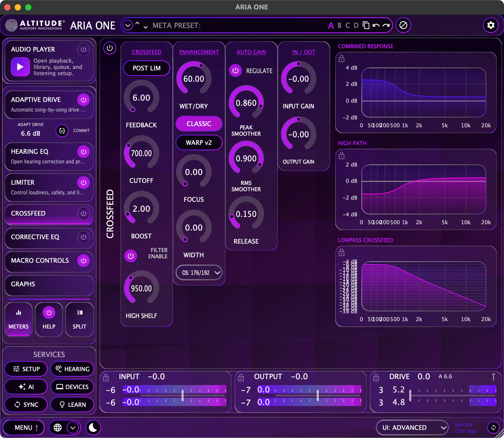The width and height of the screenshot is (504, 438).
Task: Open the Split view
Action: pos(79,319)
